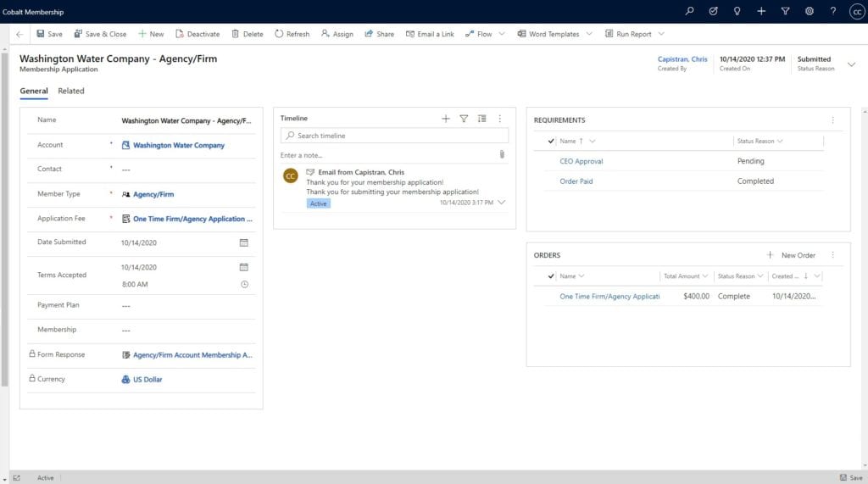This screenshot has height=484, width=868.
Task: Click the Name field value
Action: click(186, 120)
